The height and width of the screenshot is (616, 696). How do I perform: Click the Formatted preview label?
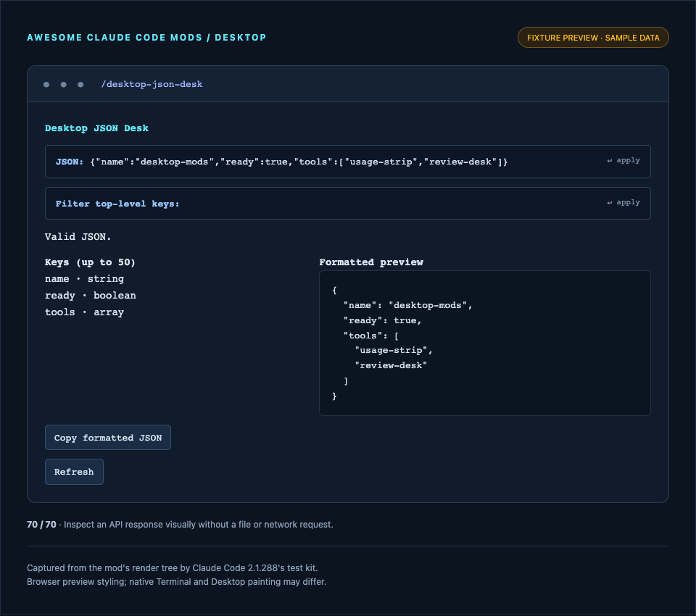point(371,262)
